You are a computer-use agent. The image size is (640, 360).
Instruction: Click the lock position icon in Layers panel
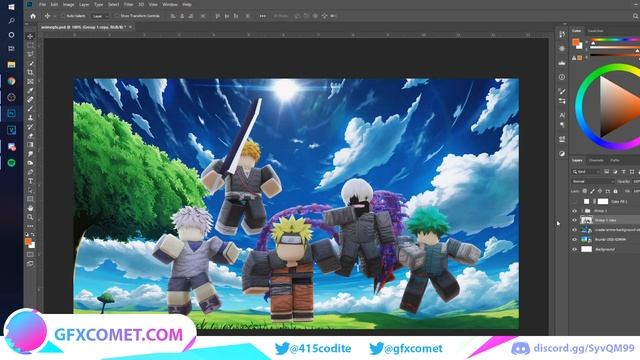pyautogui.click(x=600, y=191)
